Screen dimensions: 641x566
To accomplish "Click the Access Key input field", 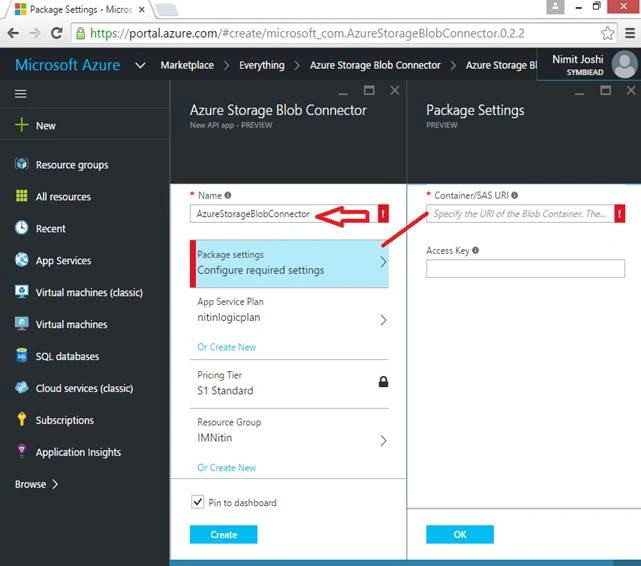I will click(x=525, y=268).
